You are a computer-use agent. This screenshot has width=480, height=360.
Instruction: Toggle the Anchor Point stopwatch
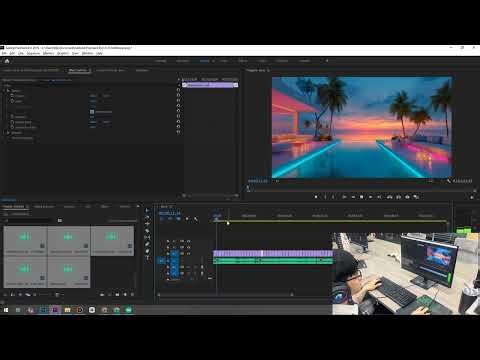12,122
